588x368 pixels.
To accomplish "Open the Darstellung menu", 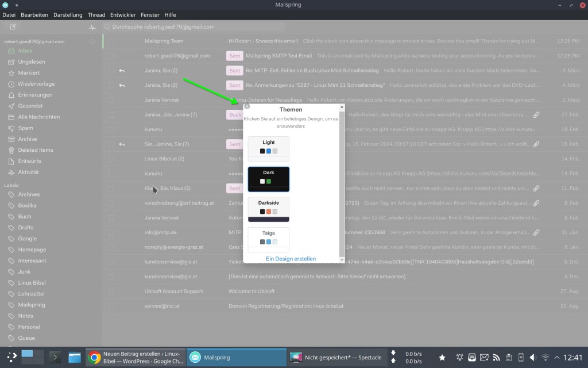I will coord(68,14).
